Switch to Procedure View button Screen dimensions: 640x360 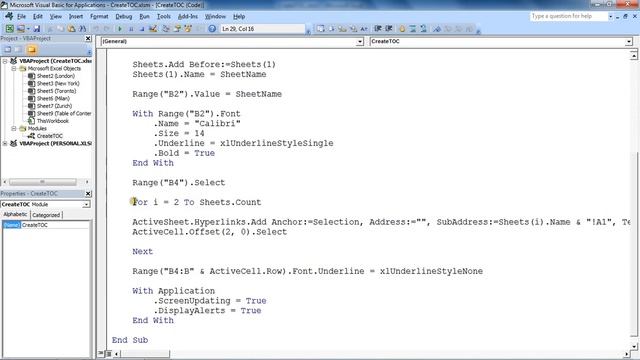tap(101, 353)
